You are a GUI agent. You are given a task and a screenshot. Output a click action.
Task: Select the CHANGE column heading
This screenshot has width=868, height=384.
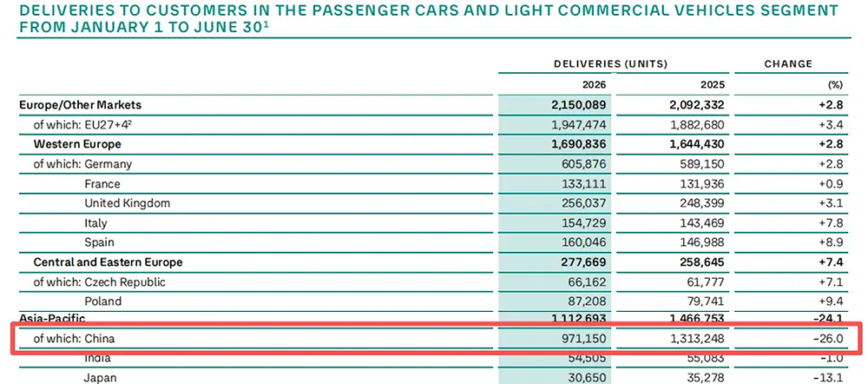788,63
